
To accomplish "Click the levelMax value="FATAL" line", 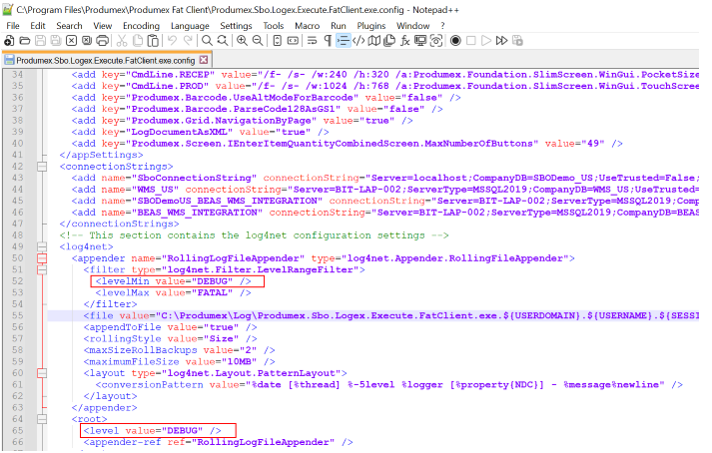I will [173, 293].
